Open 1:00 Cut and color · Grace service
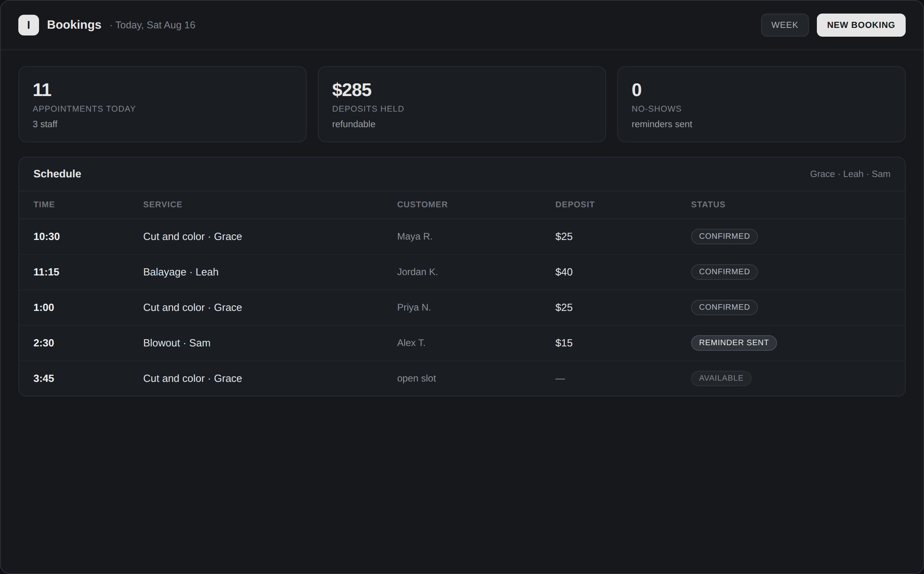The image size is (924, 574). tap(193, 307)
